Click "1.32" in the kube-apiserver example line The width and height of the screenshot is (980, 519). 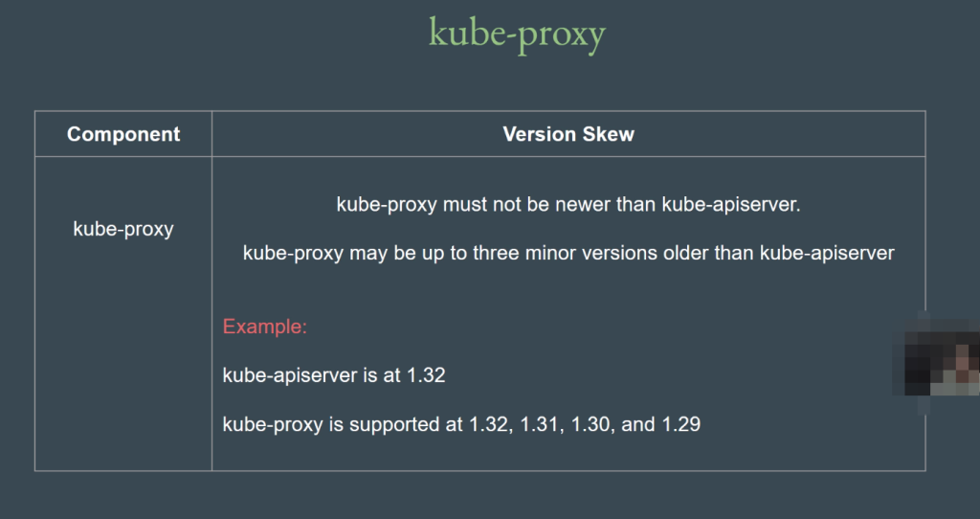pos(426,375)
